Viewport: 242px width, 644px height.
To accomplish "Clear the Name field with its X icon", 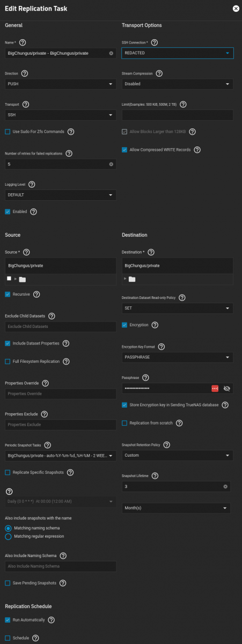I will [111, 53].
